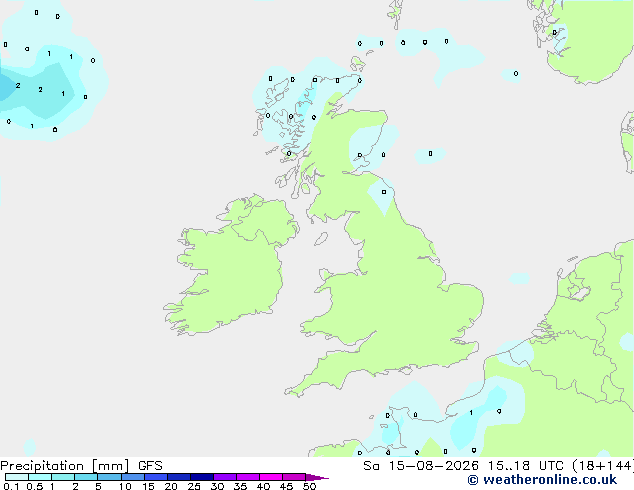Screen dimensions: 634x490
Task: Click the '15..18 UTC' time range text
Action: point(525,466)
